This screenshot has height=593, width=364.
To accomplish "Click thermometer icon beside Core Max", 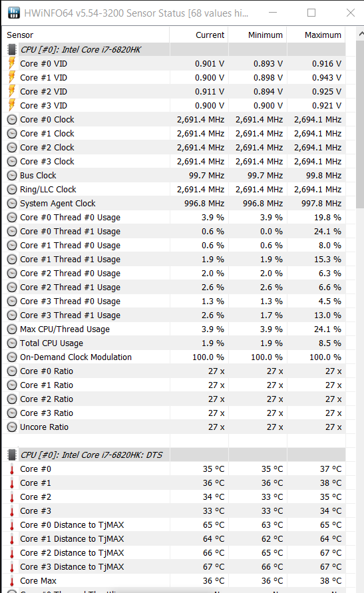I will click(12, 581).
